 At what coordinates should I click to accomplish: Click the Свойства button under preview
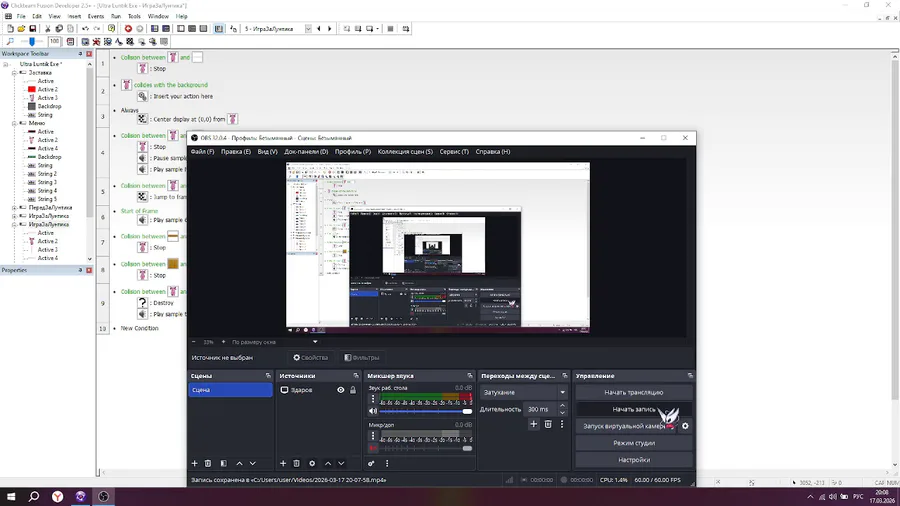coord(311,357)
